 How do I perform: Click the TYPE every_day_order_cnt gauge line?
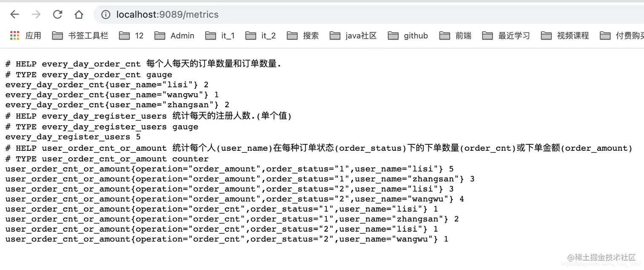[89, 75]
